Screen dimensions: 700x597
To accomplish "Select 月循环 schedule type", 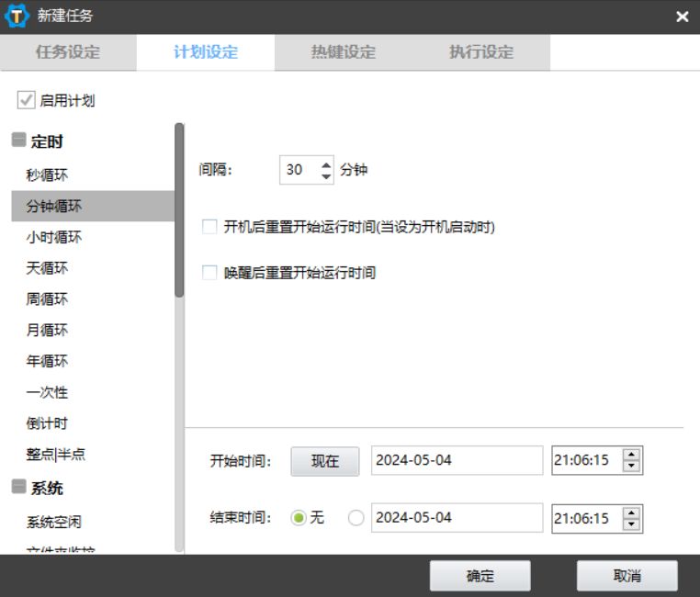I will tap(93, 330).
